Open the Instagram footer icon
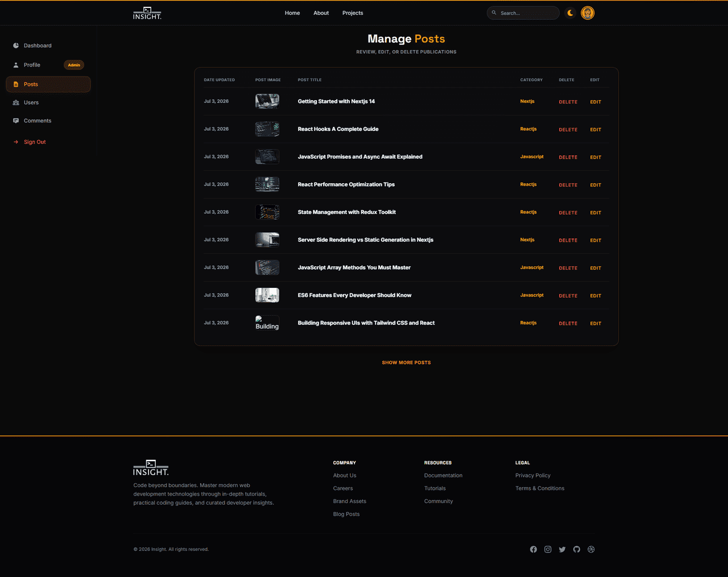Image resolution: width=728 pixels, height=577 pixels. (548, 549)
